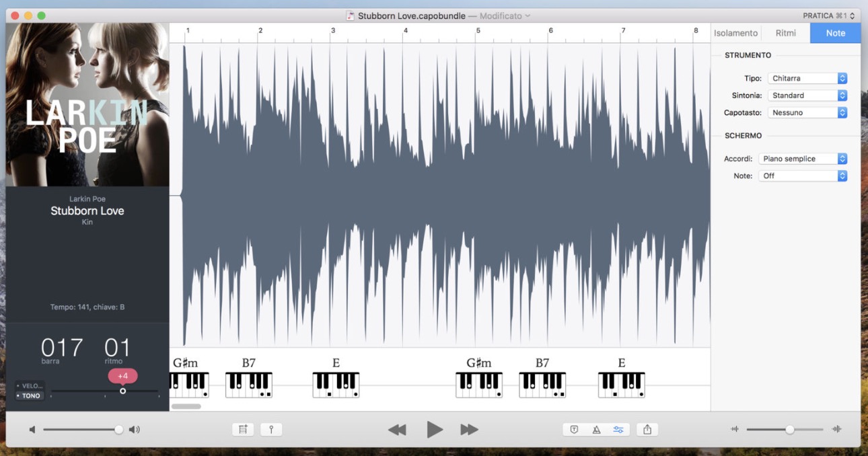Click the horizontal scrollbar under chords

click(x=186, y=406)
